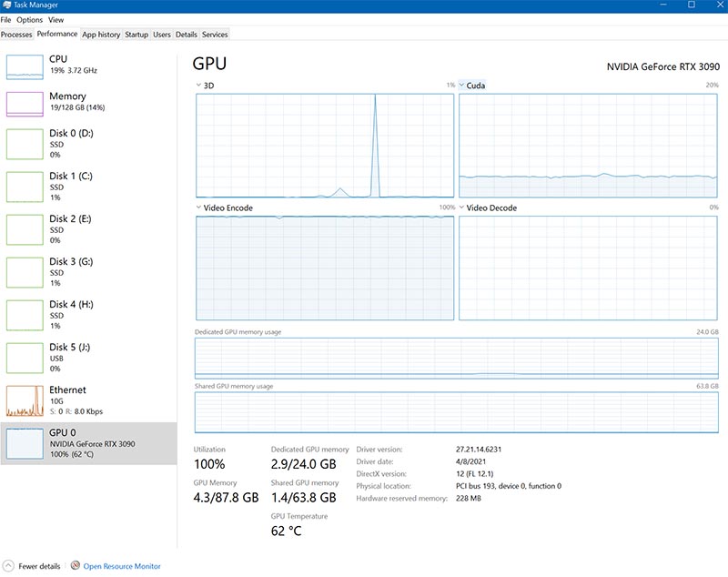Screen dimensions: 728x577
Task: Select Disk 4 (H:) in sidebar
Action: 88,314
